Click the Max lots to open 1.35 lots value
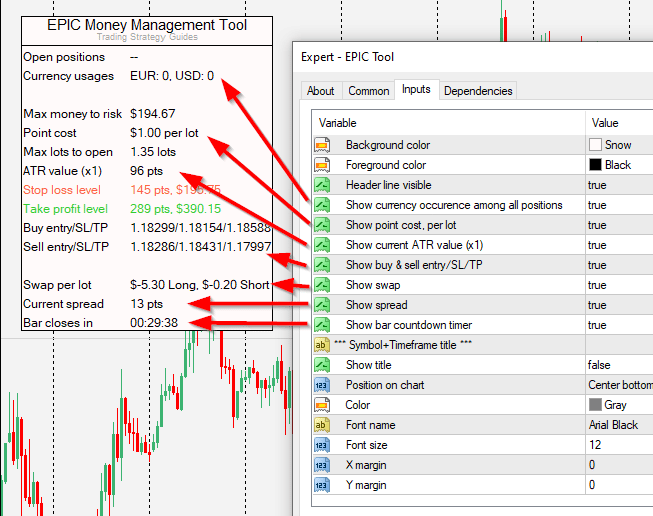The image size is (653, 516). tap(153, 152)
